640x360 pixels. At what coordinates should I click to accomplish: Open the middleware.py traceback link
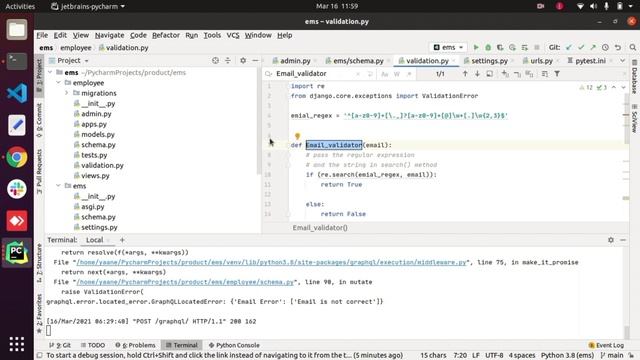click(x=271, y=262)
